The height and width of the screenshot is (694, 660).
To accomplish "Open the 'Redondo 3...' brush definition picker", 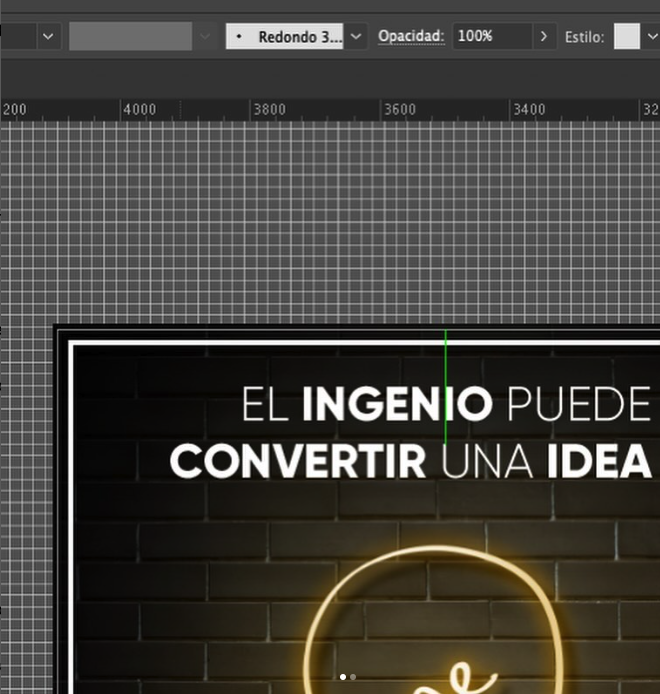I will click(x=285, y=37).
